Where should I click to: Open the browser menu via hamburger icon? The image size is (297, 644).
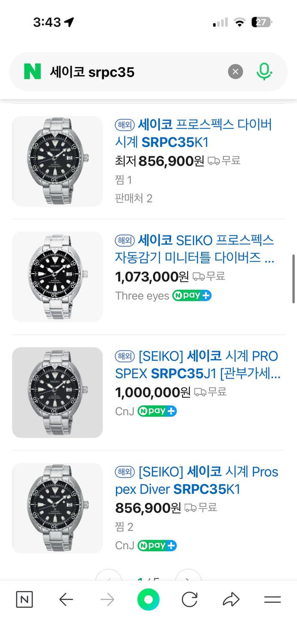tap(273, 600)
